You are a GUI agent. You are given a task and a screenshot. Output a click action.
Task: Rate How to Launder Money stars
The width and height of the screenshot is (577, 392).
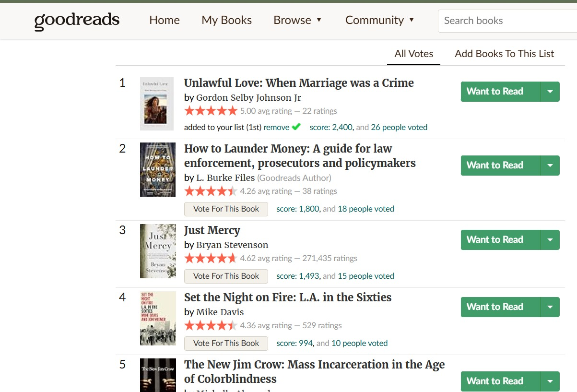(211, 191)
